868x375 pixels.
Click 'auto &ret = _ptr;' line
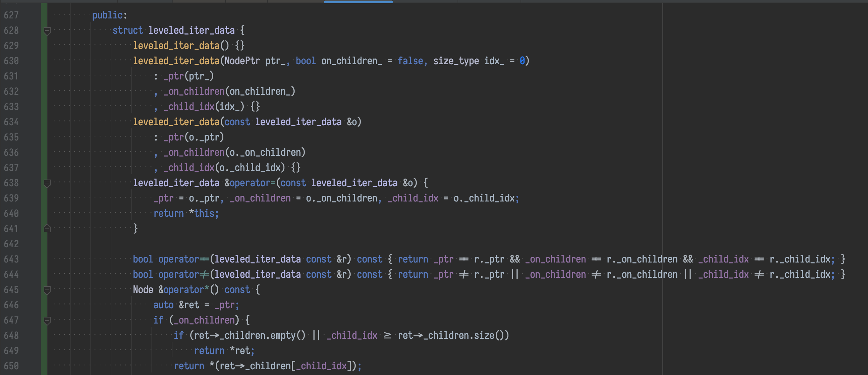coord(196,305)
